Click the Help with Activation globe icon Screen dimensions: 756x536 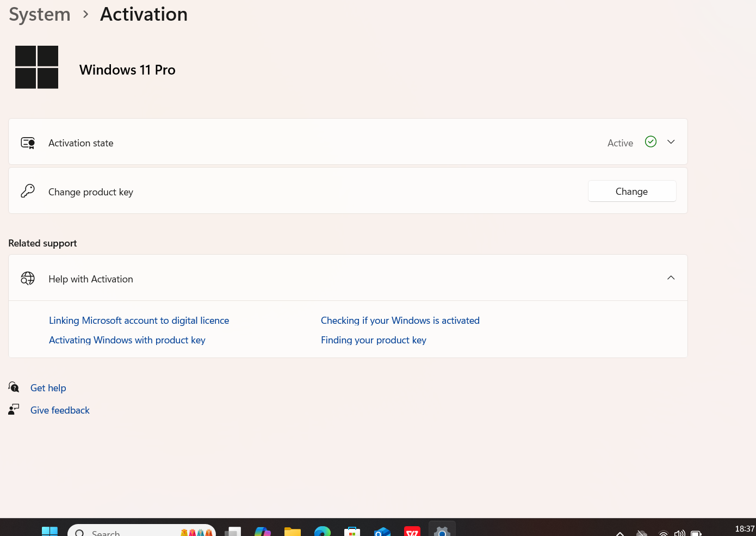coord(28,279)
